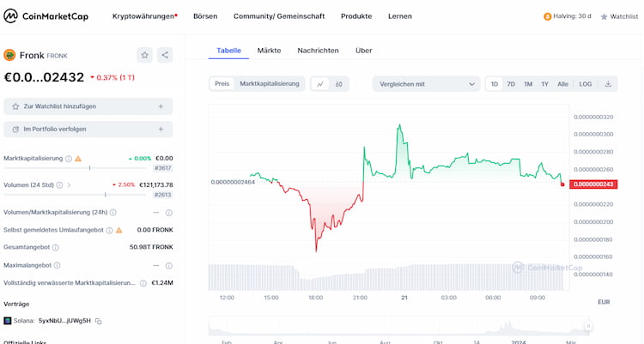
Task: Copy the Solana contract address
Action: coord(99,321)
